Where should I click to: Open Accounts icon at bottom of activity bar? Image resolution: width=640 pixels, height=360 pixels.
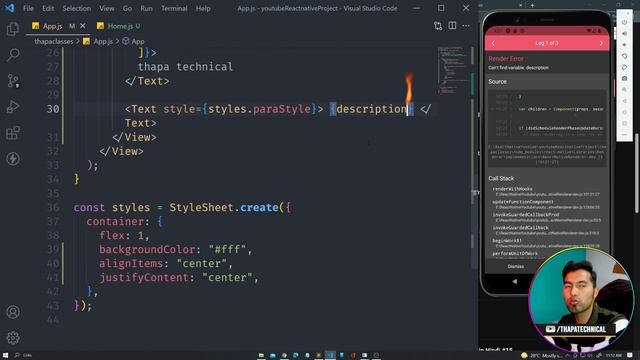tap(13, 312)
